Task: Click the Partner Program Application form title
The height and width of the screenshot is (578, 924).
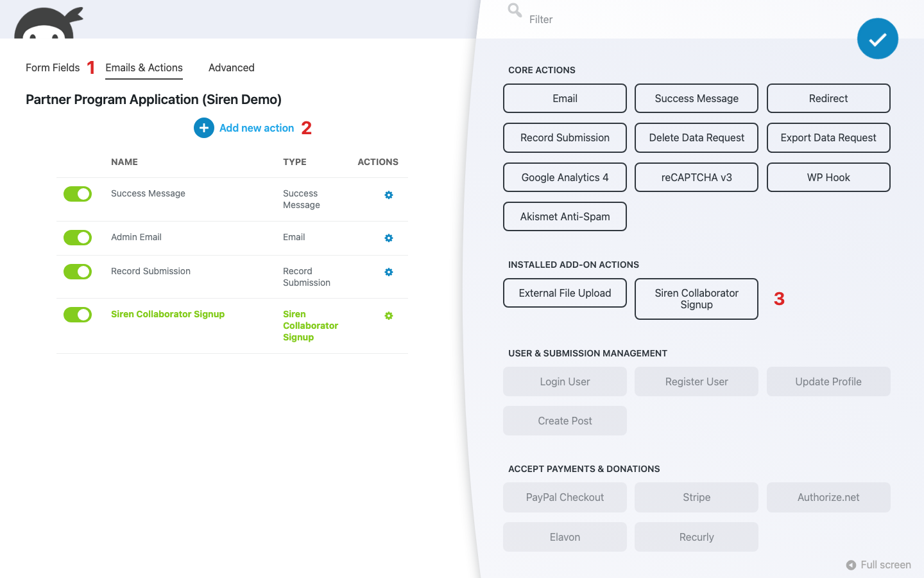Action: (x=153, y=100)
